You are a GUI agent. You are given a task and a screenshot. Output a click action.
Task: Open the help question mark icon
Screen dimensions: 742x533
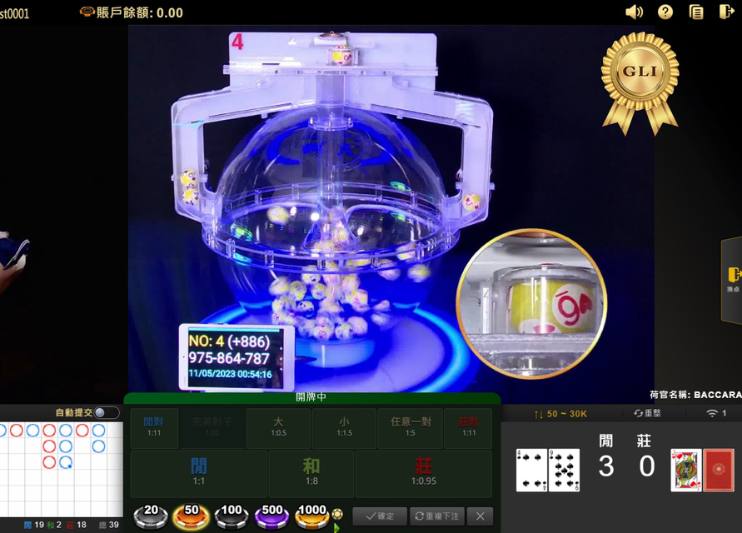(x=666, y=12)
